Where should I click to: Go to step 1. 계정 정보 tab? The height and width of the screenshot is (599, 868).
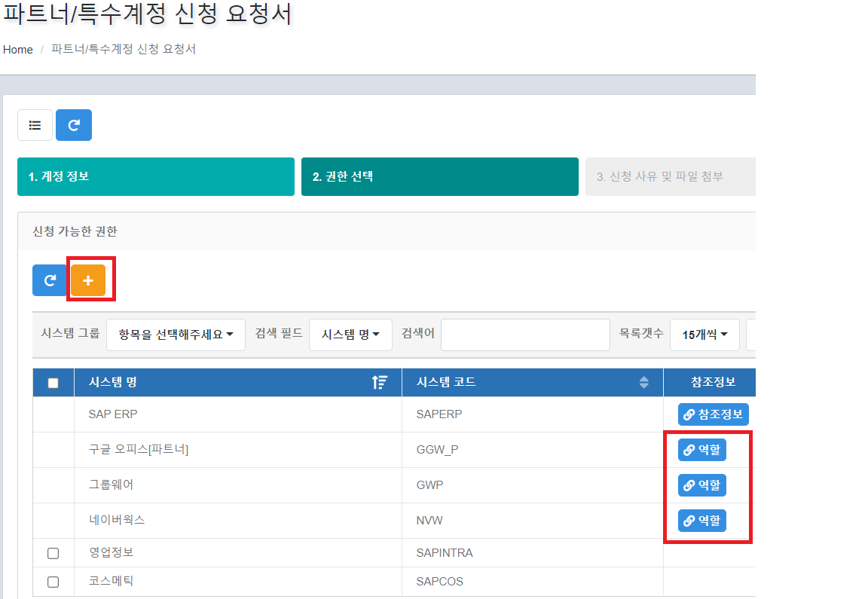155,176
